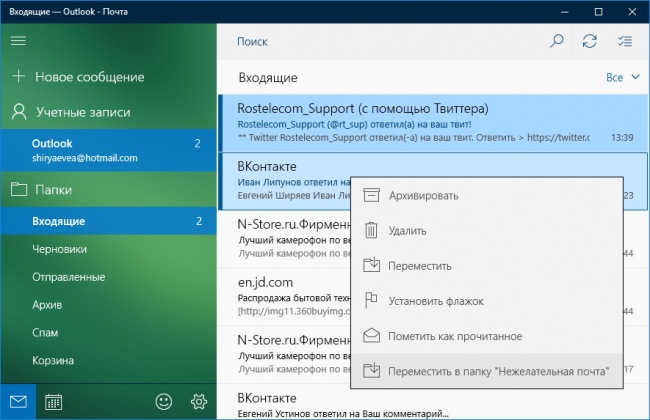The height and width of the screenshot is (420, 650).
Task: Click the flag icon in context menu
Action: pos(371,301)
